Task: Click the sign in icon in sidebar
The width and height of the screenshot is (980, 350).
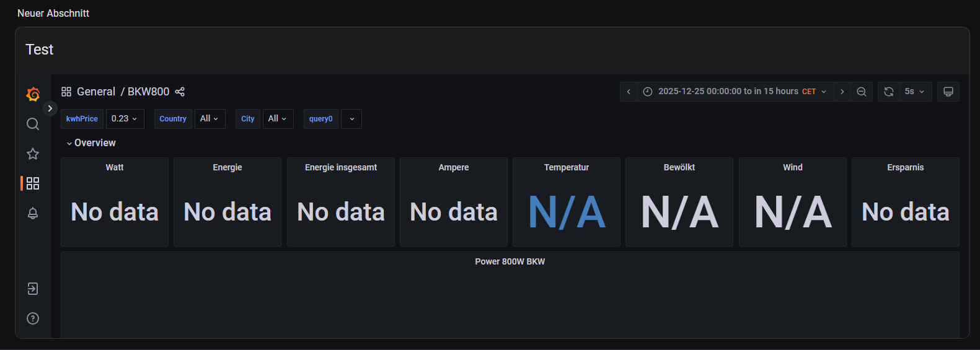Action: [33, 289]
